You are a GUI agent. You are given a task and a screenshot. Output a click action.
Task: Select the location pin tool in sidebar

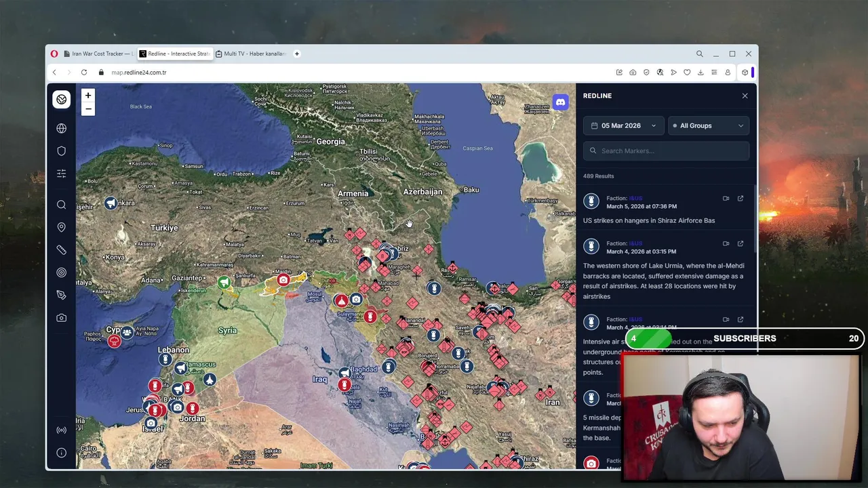click(x=61, y=227)
